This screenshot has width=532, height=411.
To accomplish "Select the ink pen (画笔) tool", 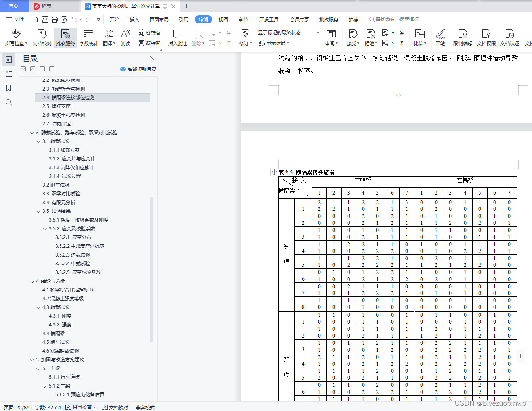I will (440, 38).
